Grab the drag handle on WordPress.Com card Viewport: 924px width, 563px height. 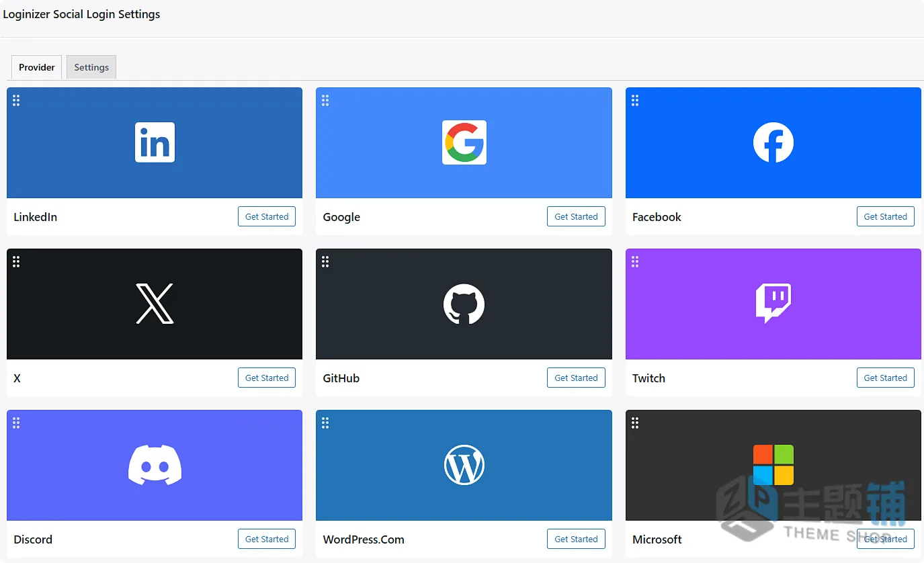[x=325, y=423]
